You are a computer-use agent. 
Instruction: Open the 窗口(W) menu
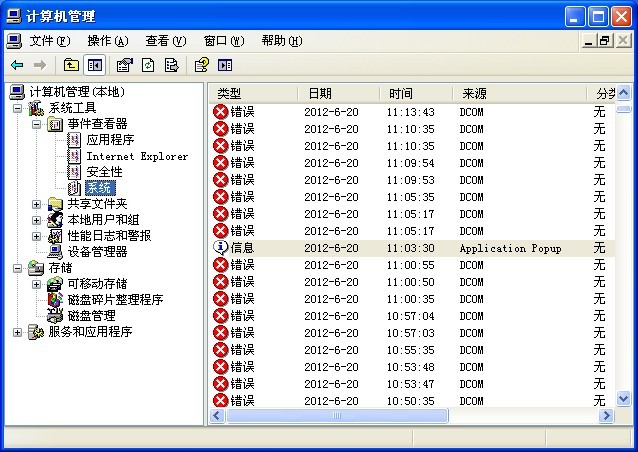pos(224,41)
